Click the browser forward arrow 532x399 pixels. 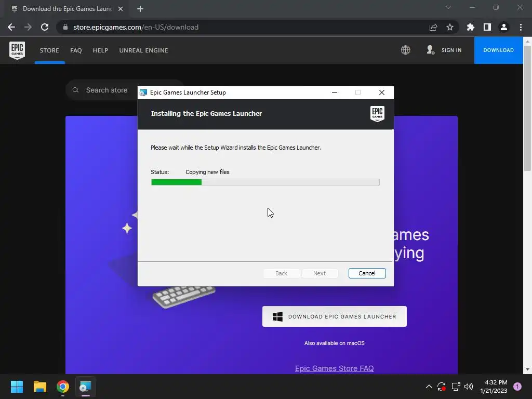28,27
